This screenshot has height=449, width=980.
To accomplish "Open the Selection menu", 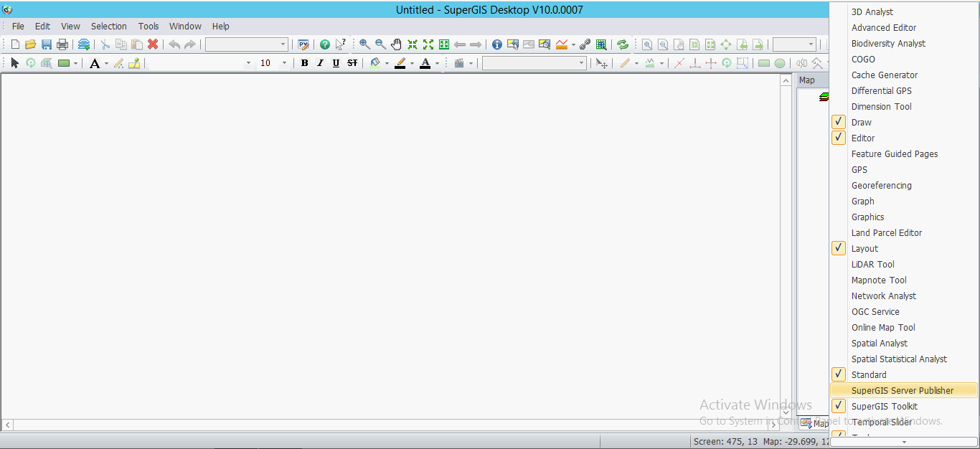I will (x=109, y=27).
